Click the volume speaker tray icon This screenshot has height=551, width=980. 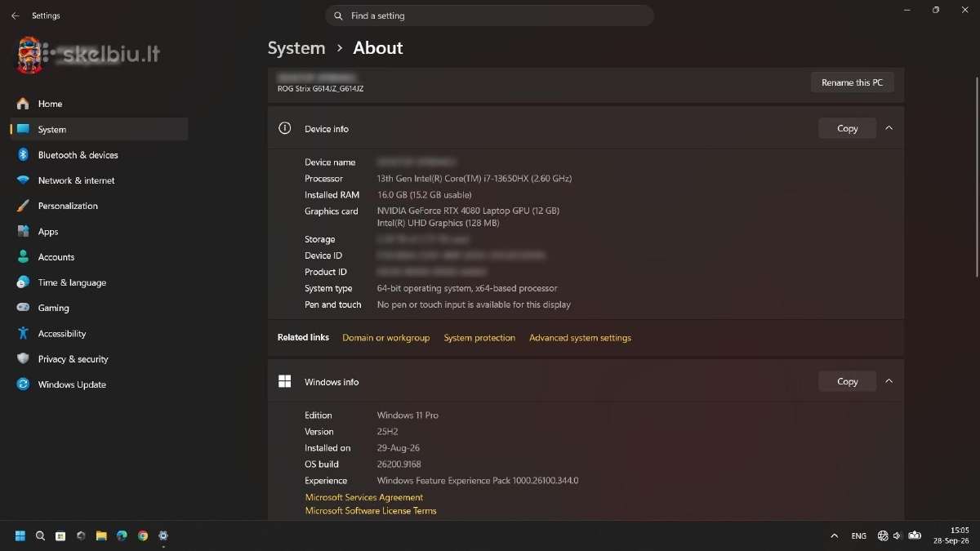tap(897, 536)
